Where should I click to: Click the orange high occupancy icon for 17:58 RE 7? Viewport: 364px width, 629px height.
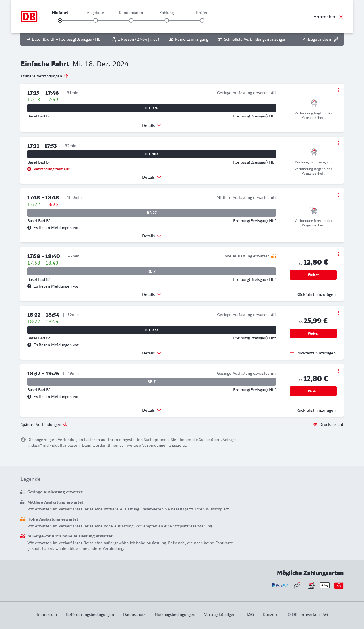coord(274,256)
